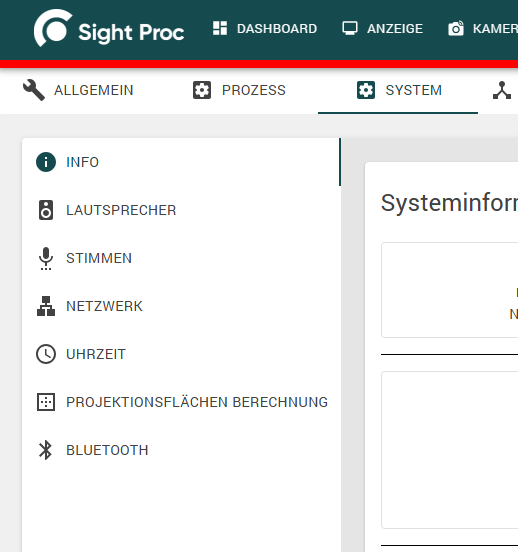Viewport: 518px width, 552px height.
Task: Click the Sight Proc logo
Action: click(x=109, y=28)
